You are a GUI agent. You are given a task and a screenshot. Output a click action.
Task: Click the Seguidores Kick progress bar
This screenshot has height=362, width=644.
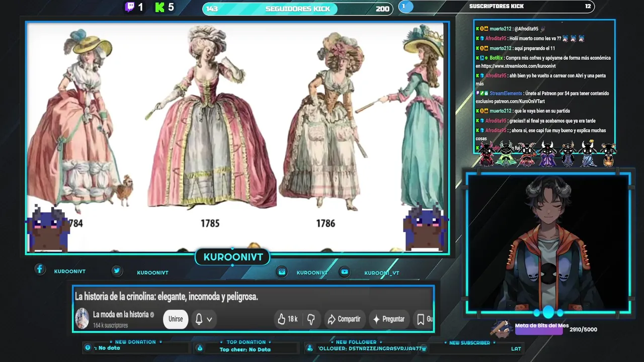click(x=298, y=9)
